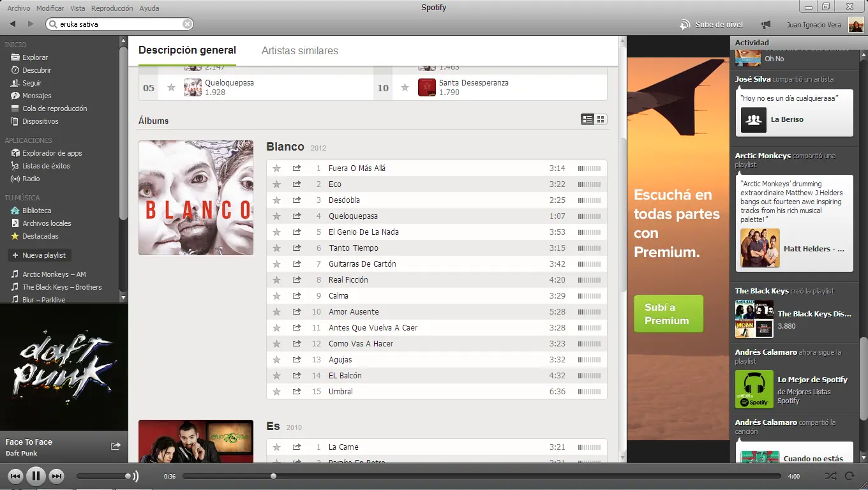868x490 pixels.
Task: Click the volume speaker icon
Action: (x=135, y=476)
